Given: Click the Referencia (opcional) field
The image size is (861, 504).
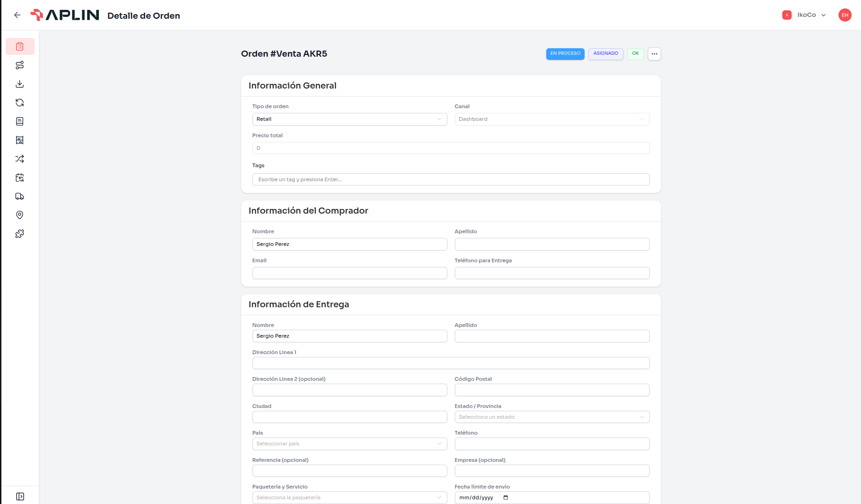Looking at the screenshot, I should click(350, 471).
